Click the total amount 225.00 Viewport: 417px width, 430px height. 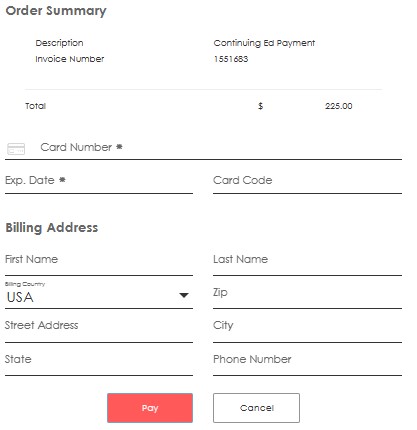(x=339, y=106)
